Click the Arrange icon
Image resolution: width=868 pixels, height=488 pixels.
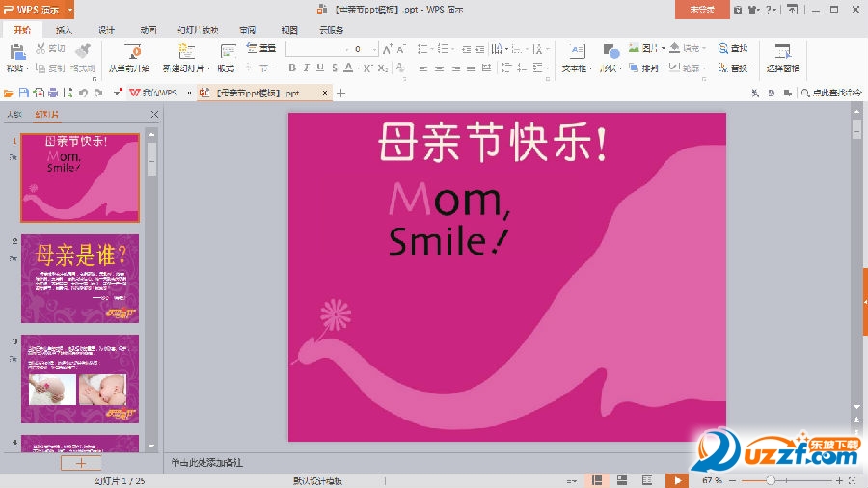click(x=634, y=68)
